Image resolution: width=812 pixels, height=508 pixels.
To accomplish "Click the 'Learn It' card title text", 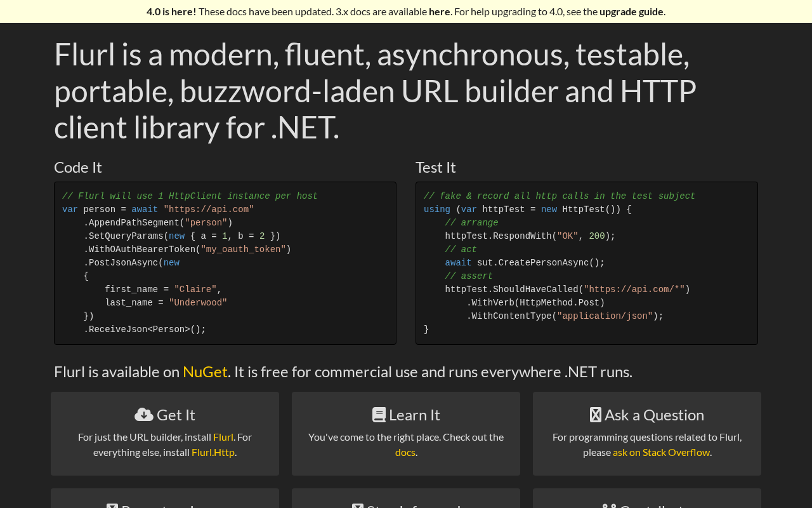I will coord(414,415).
